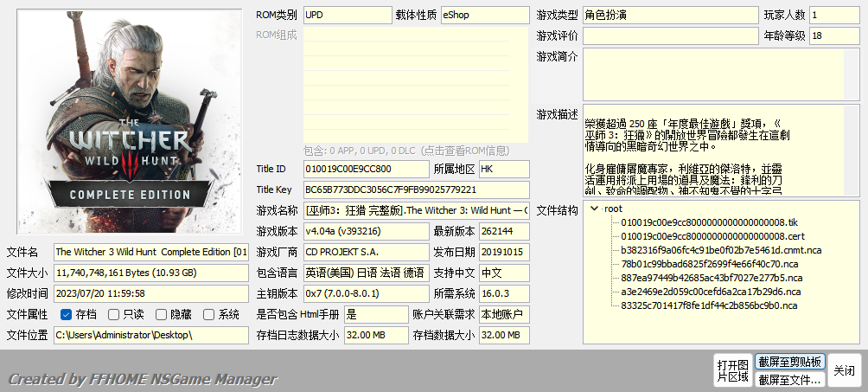Viewport: 868px width, 392px height.
Task: Toggle the 存档 checkbox
Action: point(67,314)
